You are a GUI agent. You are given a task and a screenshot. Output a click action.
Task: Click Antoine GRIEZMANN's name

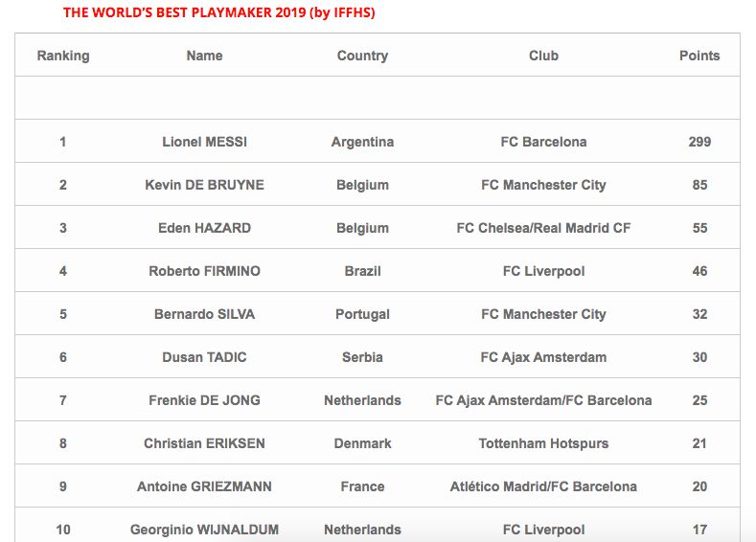point(204,486)
